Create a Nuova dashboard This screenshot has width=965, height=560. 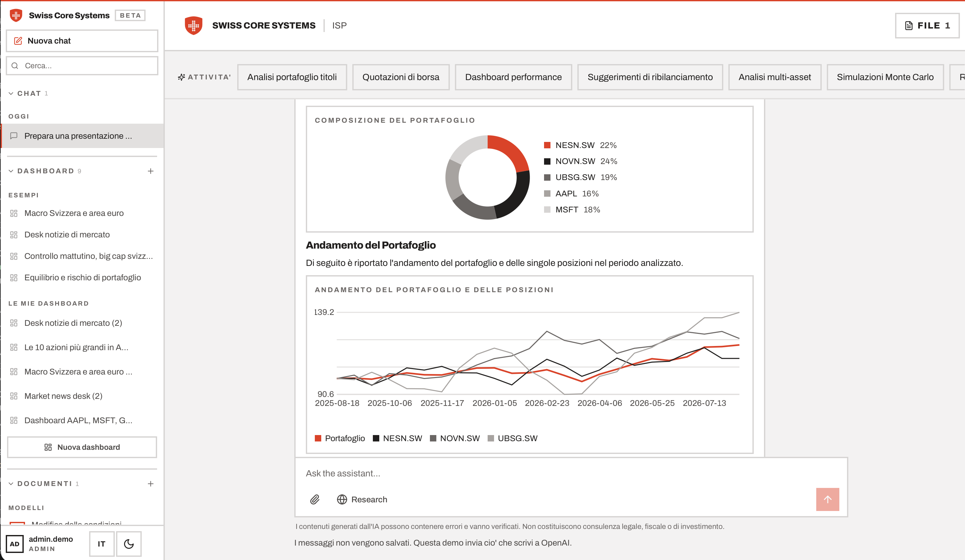tap(82, 447)
